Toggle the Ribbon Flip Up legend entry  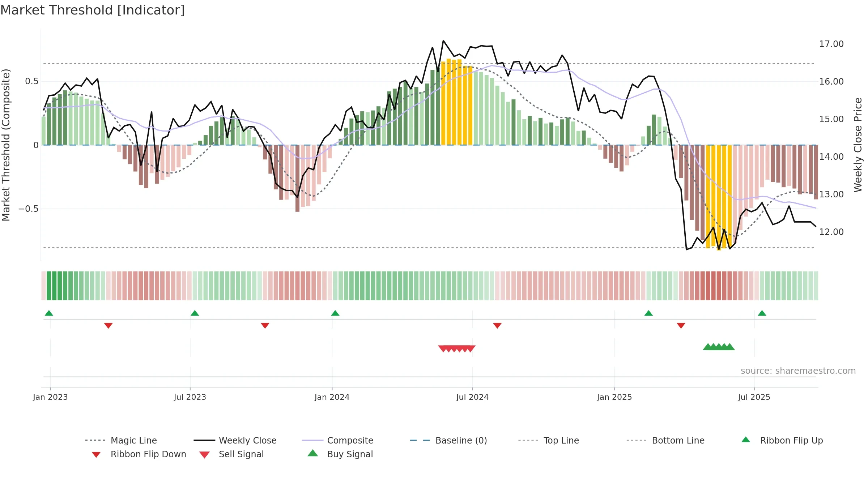(782, 440)
